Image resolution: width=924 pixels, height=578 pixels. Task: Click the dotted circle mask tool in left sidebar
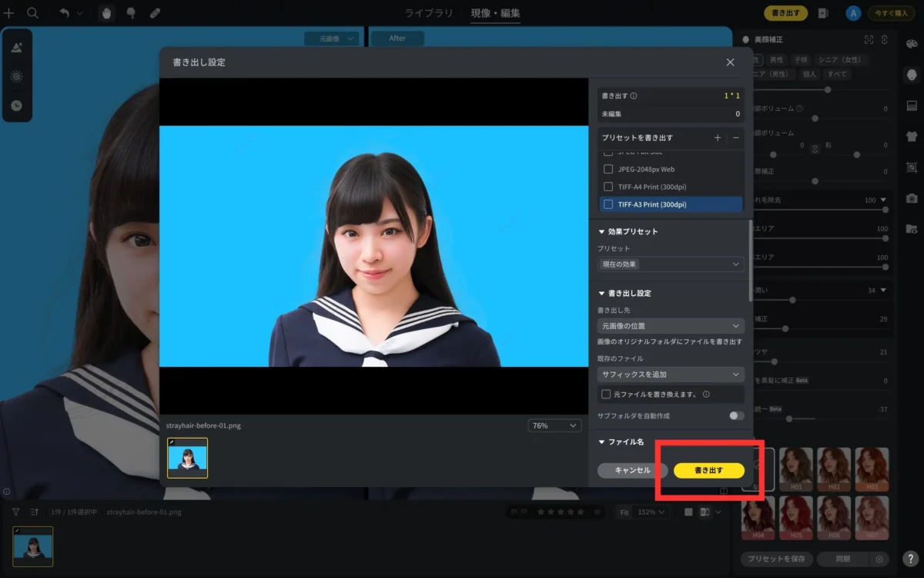coord(17,76)
